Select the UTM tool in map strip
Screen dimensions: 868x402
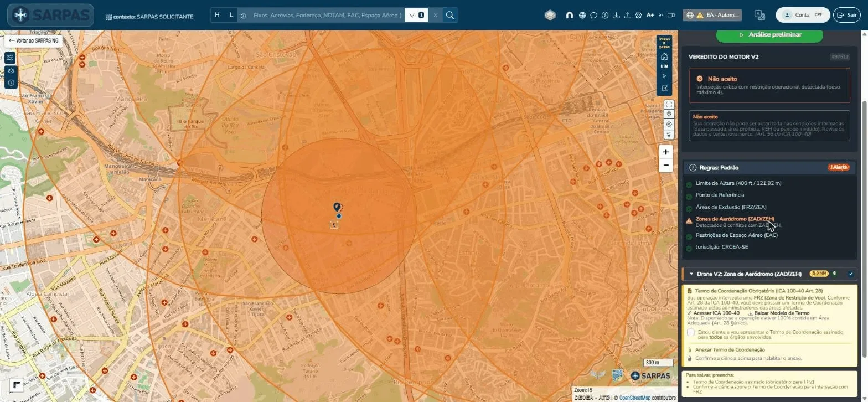click(664, 66)
